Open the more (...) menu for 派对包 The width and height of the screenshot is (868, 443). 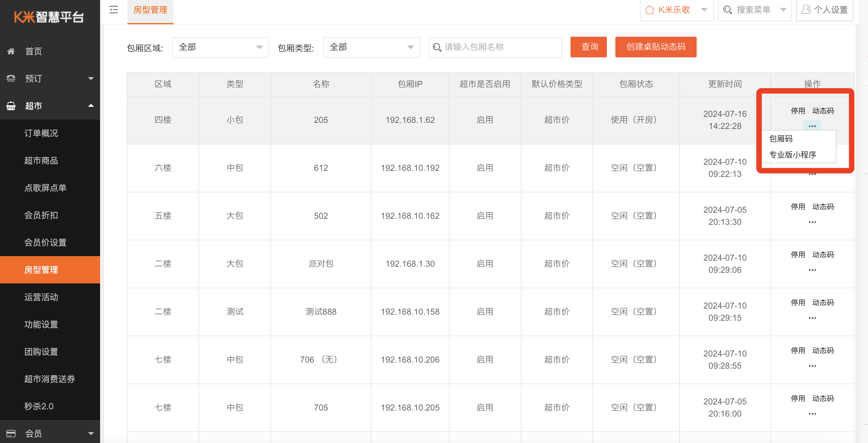[812, 270]
